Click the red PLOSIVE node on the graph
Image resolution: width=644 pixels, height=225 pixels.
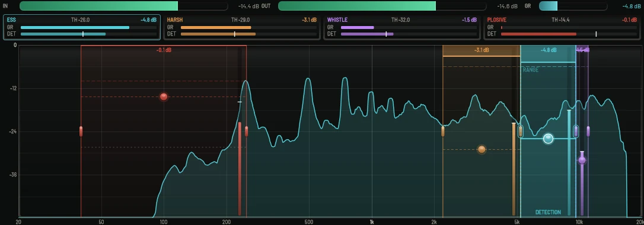tap(164, 97)
